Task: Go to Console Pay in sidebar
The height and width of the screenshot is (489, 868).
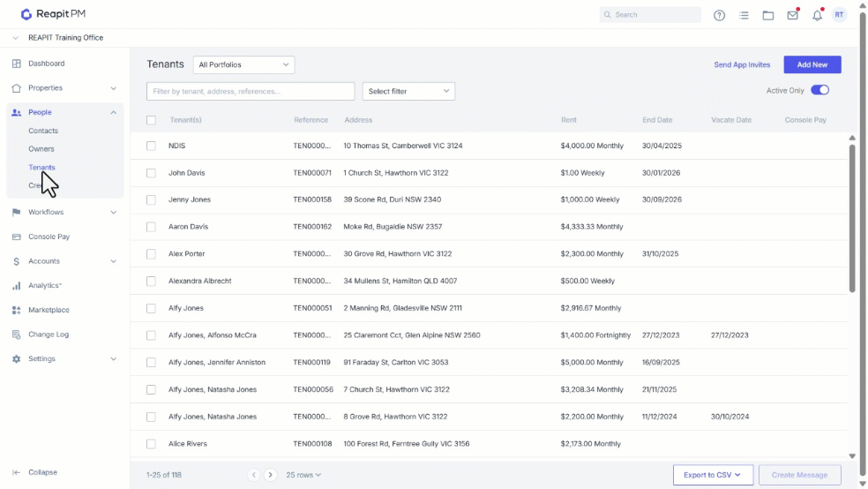Action: [x=49, y=237]
